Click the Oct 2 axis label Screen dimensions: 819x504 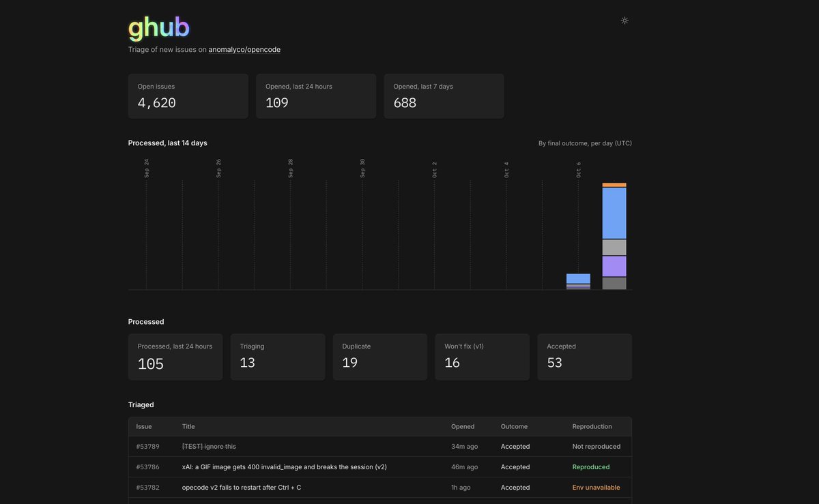(435, 170)
